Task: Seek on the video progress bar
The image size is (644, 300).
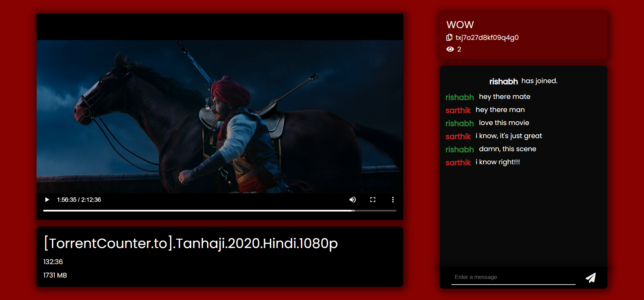Action: [x=220, y=211]
